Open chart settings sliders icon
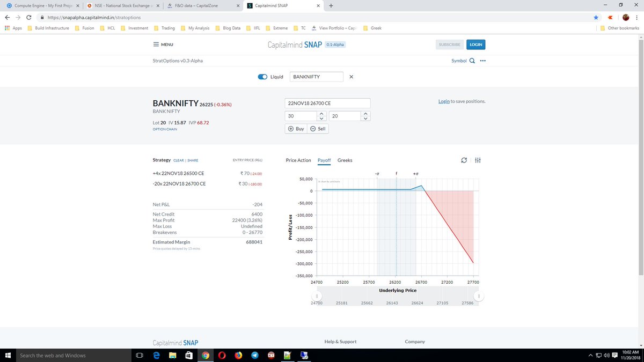 (478, 160)
